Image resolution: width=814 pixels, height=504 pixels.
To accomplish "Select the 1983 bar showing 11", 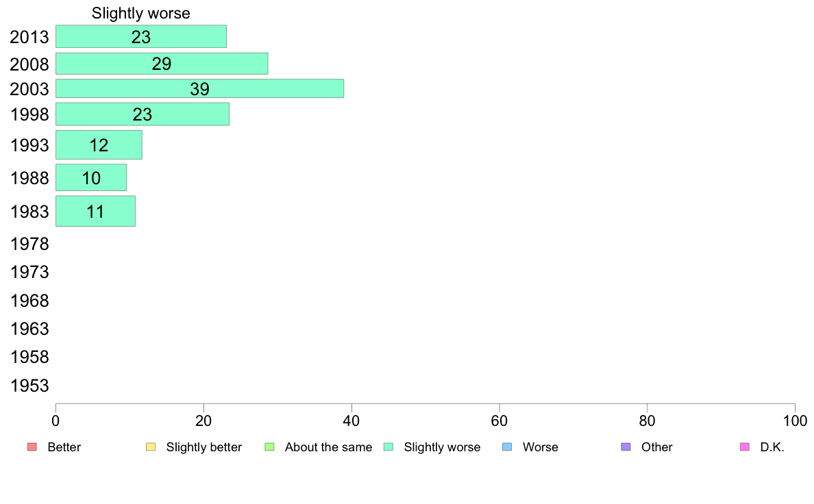I will click(x=95, y=211).
